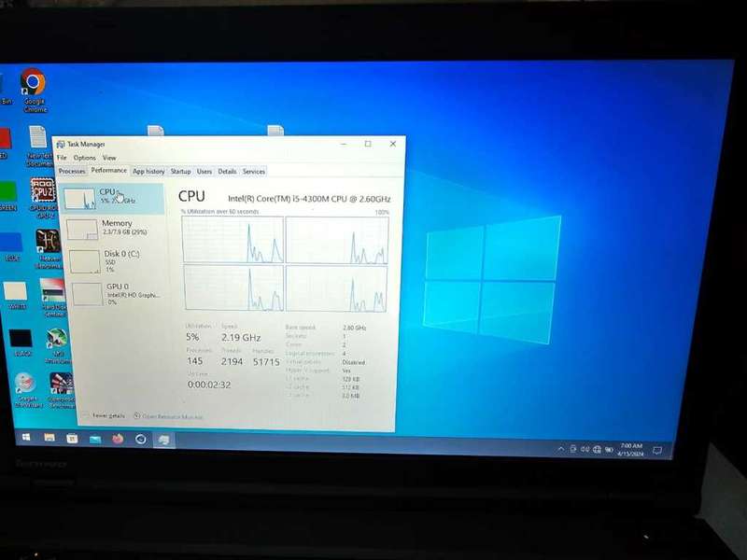Open the Details tab
This screenshot has height=560, width=747.
[227, 171]
